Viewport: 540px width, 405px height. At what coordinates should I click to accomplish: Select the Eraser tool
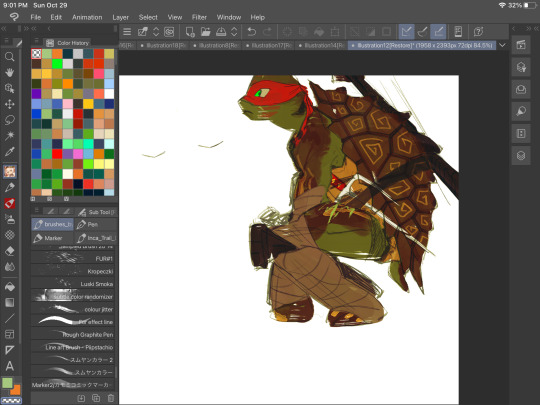10,251
